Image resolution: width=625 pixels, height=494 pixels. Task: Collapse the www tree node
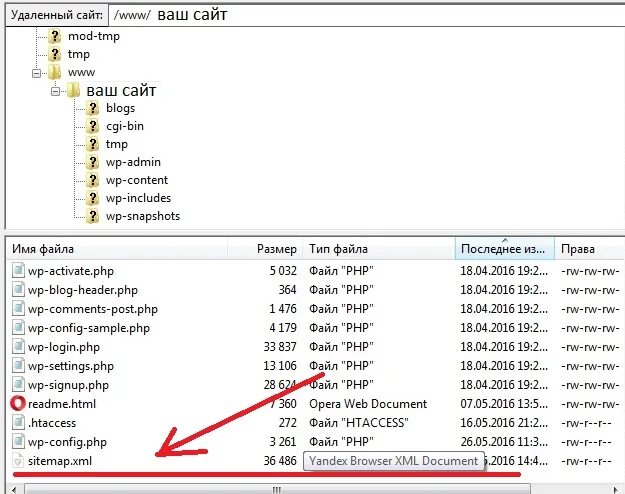tap(36, 73)
